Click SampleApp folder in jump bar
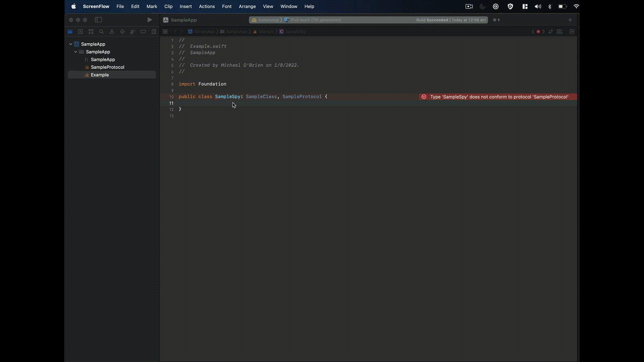Image resolution: width=644 pixels, height=362 pixels. 234,32
